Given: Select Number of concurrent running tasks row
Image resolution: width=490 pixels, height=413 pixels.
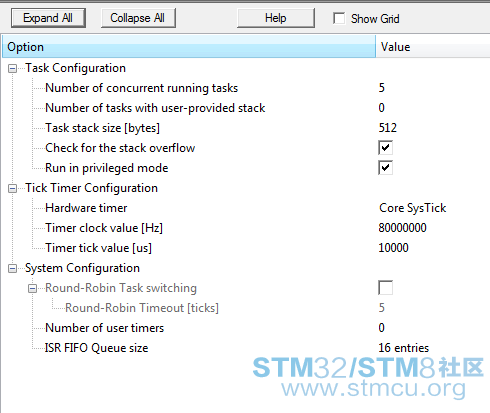Looking at the screenshot, I should pos(142,88).
